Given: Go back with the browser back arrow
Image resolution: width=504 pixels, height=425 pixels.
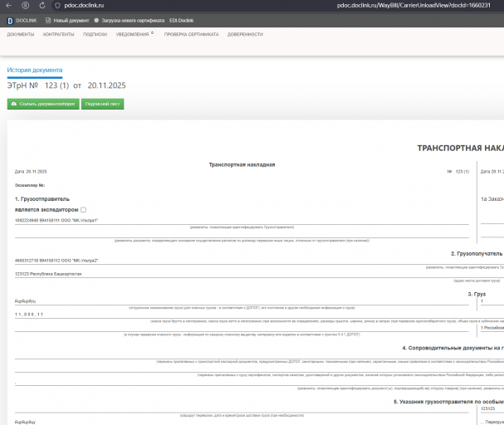Looking at the screenshot, I should coord(8,6).
